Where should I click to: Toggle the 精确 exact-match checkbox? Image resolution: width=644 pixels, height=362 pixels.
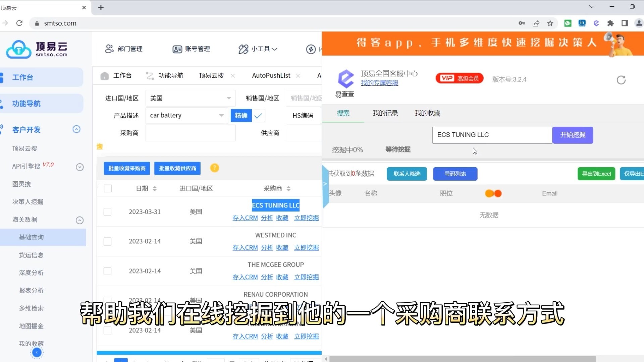pos(258,116)
